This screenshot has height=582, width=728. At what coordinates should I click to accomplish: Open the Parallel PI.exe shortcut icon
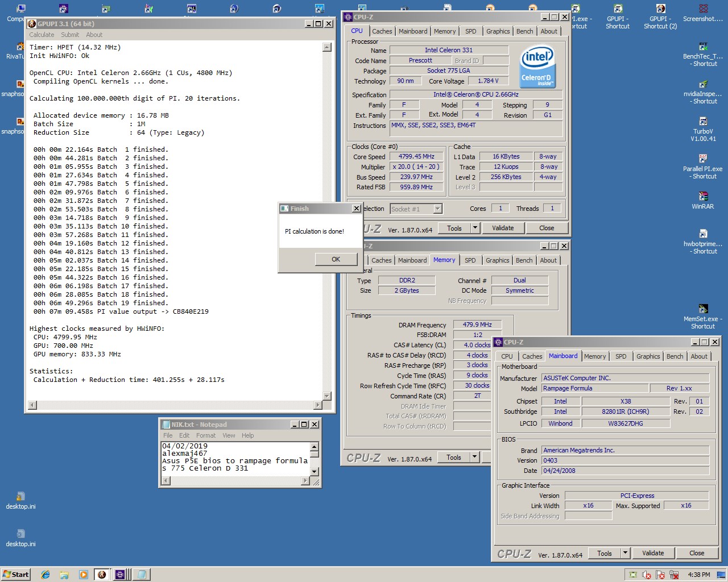coord(703,167)
